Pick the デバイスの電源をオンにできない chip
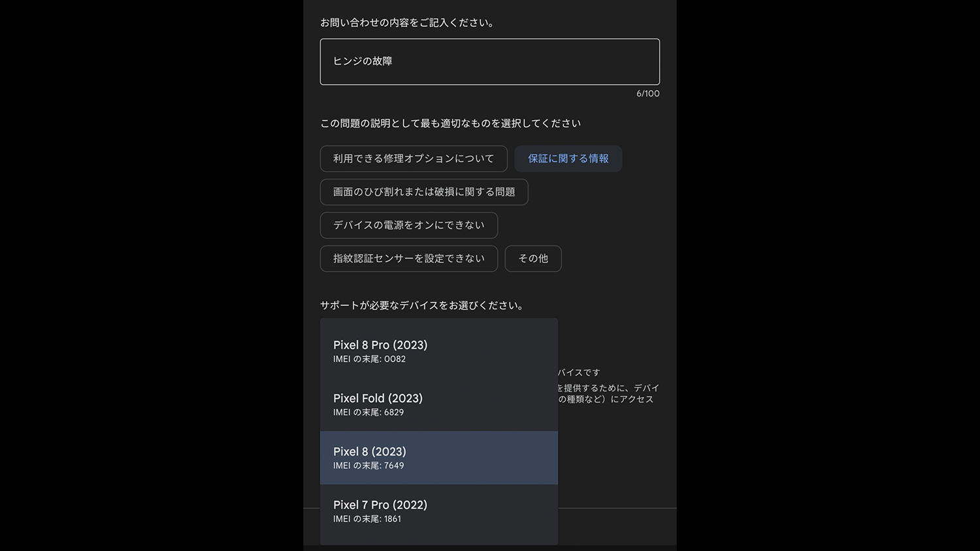This screenshot has height=551, width=980. (x=408, y=225)
